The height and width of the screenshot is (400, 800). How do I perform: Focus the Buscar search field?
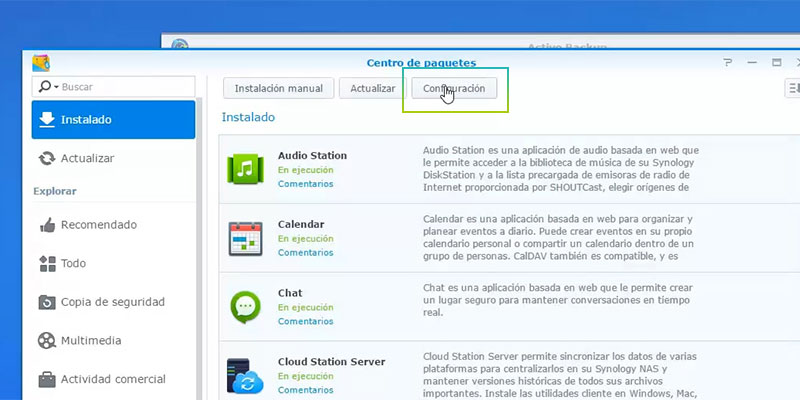[113, 87]
